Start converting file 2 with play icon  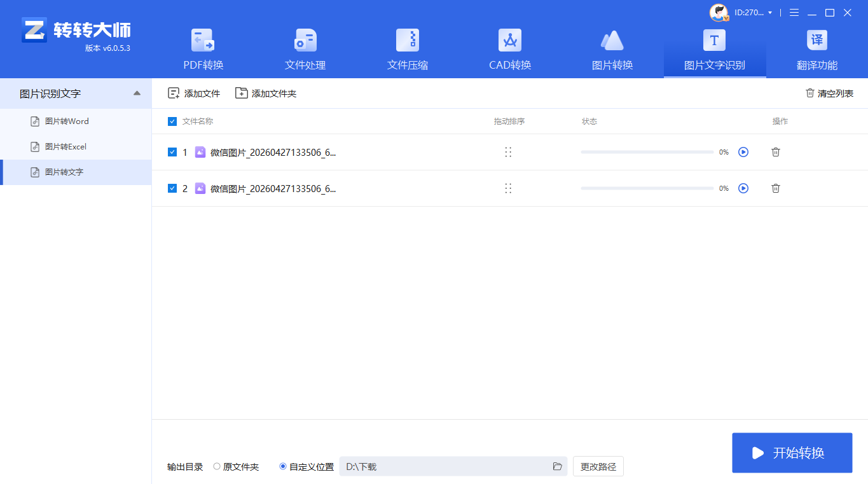point(743,188)
